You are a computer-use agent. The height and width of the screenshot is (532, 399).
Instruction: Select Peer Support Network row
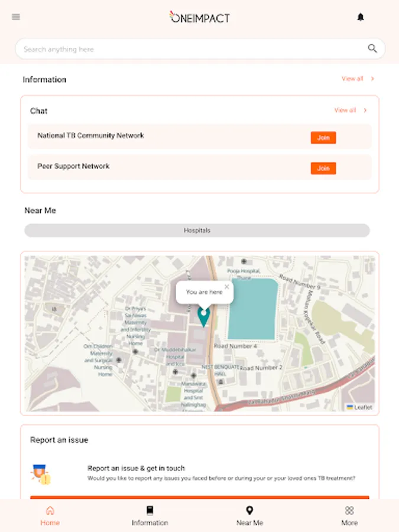point(200,167)
